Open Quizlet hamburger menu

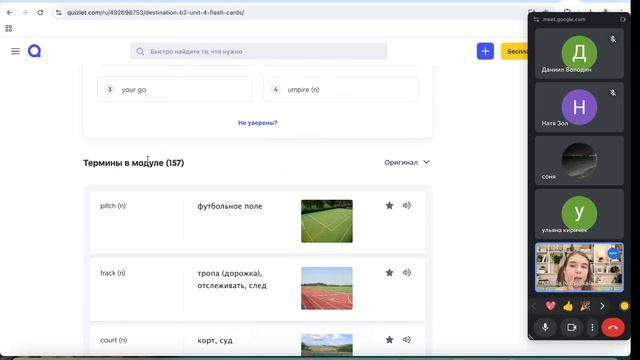tap(16, 51)
